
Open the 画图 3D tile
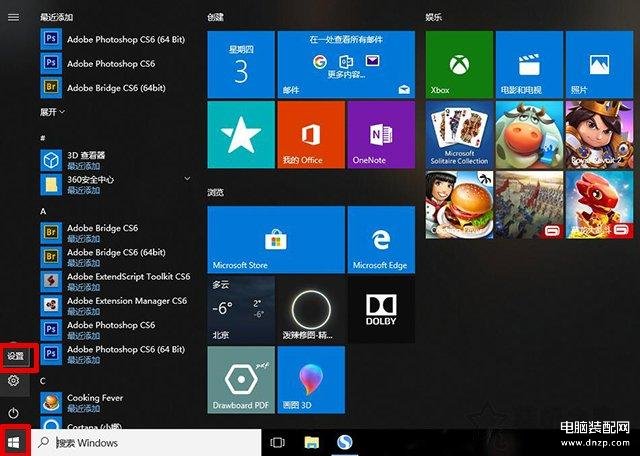point(311,380)
